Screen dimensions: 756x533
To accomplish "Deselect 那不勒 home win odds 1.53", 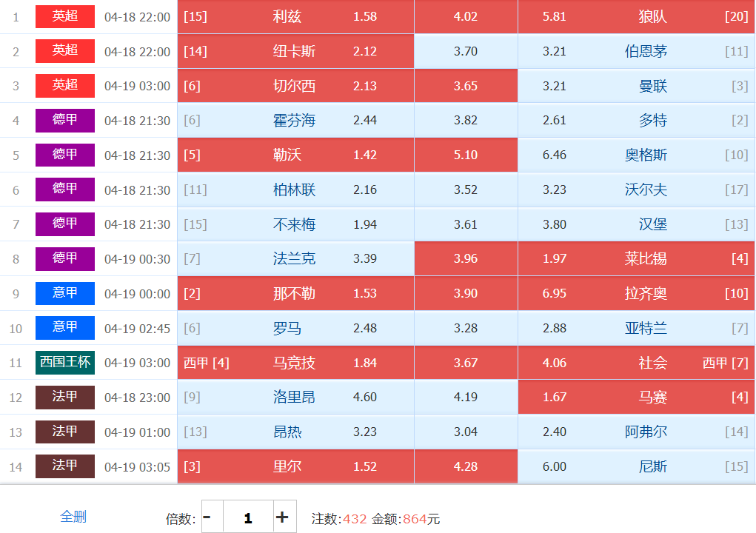I will (295, 294).
